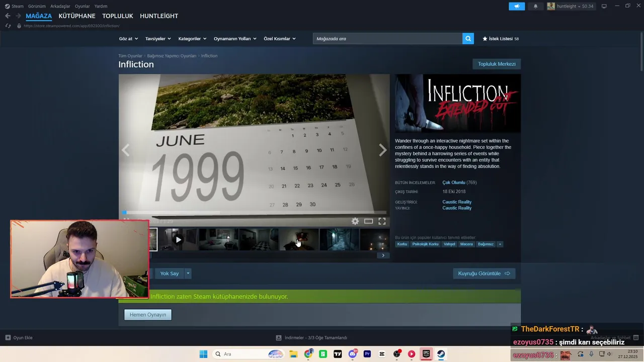This screenshot has height=362, width=644.
Task: Click the Yok Say button
Action: pos(170,274)
